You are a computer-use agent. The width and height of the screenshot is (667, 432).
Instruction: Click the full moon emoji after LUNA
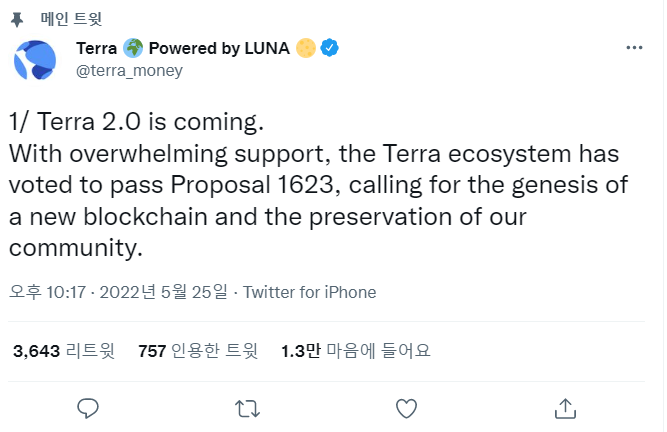(307, 49)
